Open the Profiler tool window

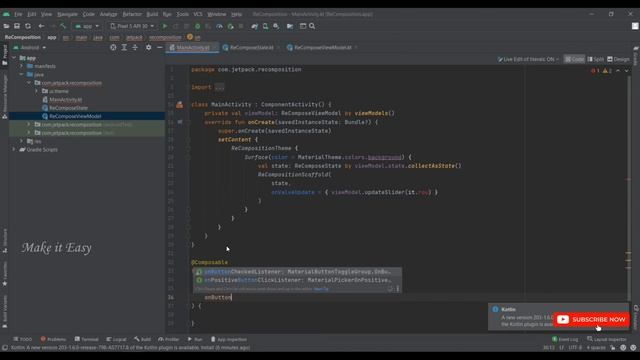169,339
